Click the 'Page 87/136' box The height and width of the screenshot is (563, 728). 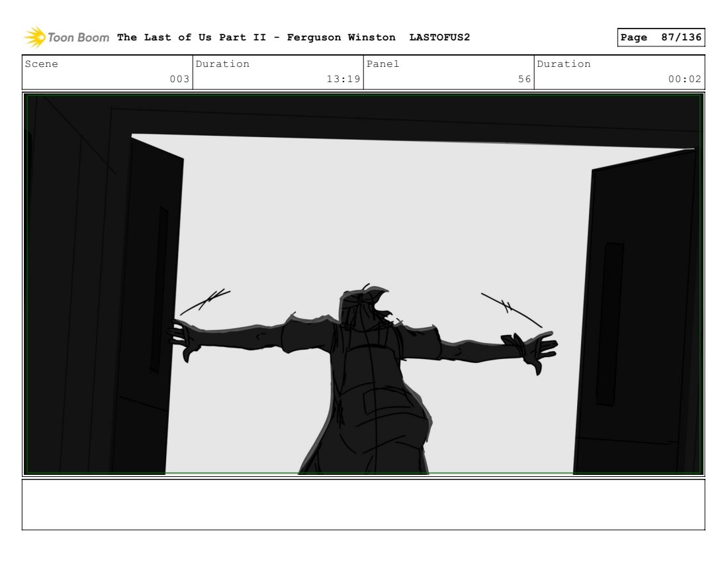click(x=660, y=37)
